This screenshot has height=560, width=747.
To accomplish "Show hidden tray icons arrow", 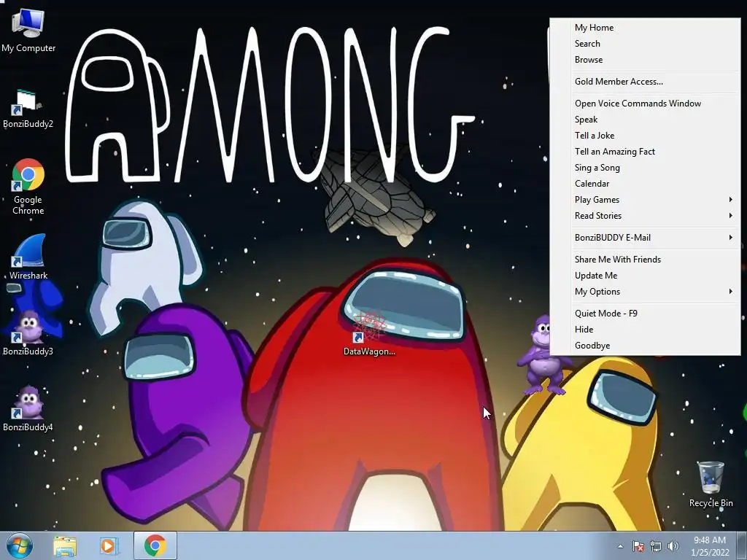I will (x=620, y=546).
